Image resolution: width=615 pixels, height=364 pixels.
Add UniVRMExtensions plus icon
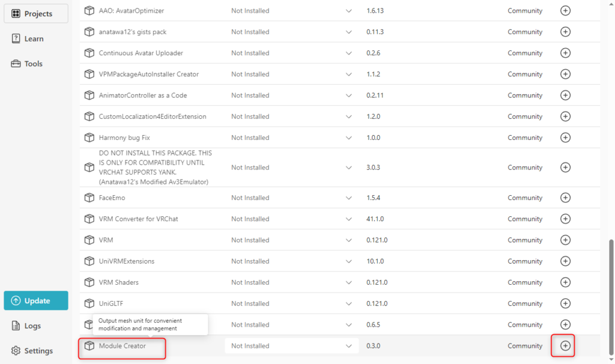tap(565, 261)
